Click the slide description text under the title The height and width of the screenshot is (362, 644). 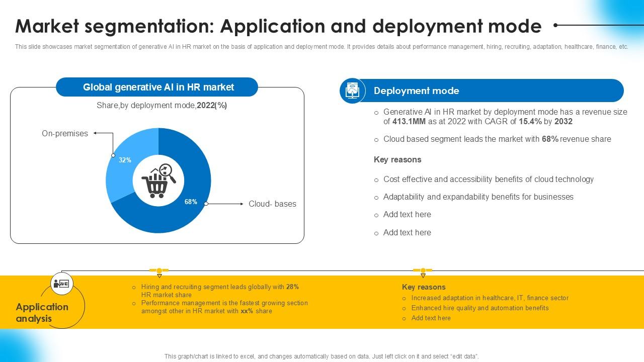tap(321, 47)
